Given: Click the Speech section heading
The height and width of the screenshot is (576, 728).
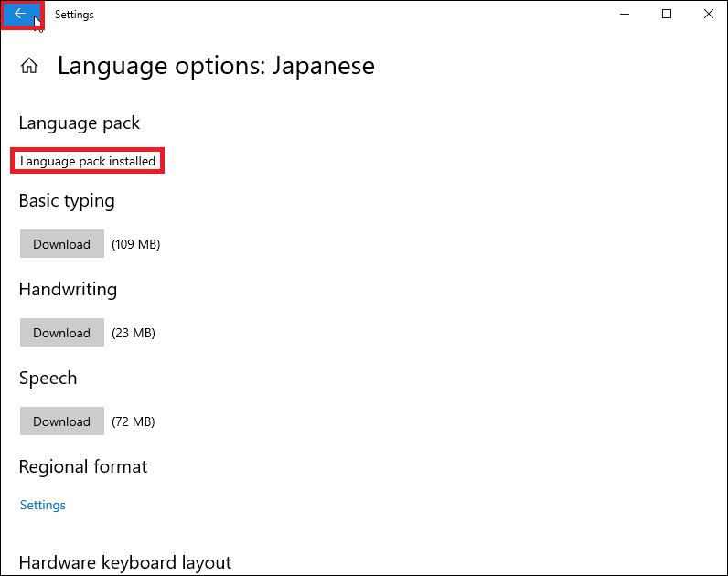Looking at the screenshot, I should pyautogui.click(x=48, y=379).
